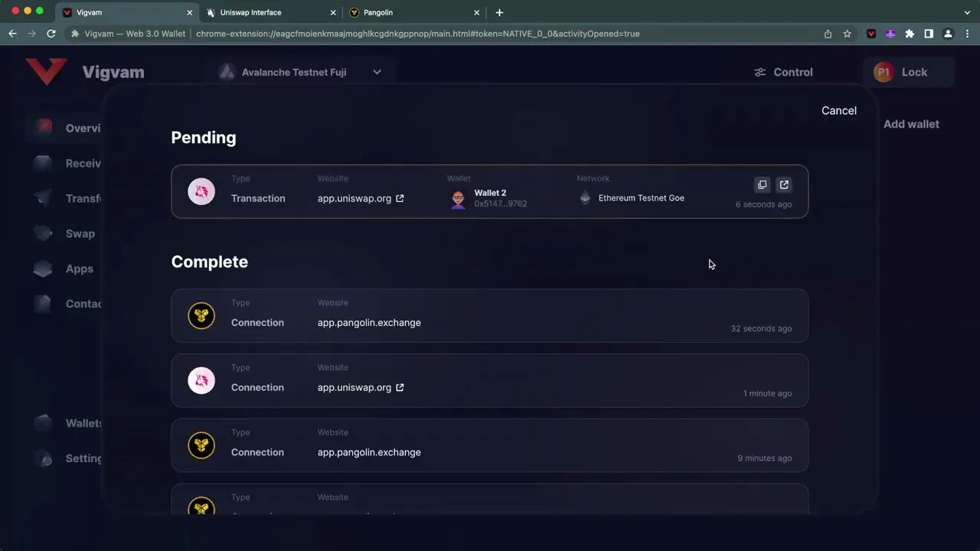
Task: Select app.pangolin.exchange text from 9 minutes ago
Action: pos(369,452)
